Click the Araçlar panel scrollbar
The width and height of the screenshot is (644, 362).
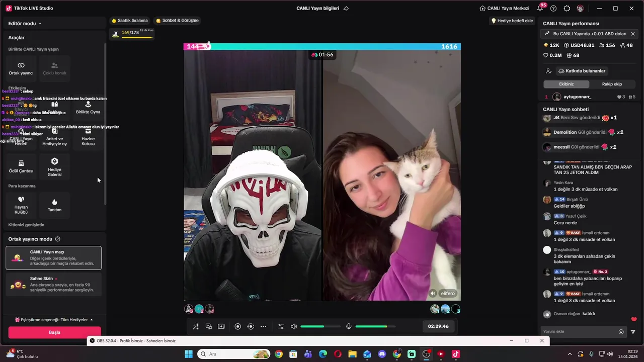click(105, 123)
